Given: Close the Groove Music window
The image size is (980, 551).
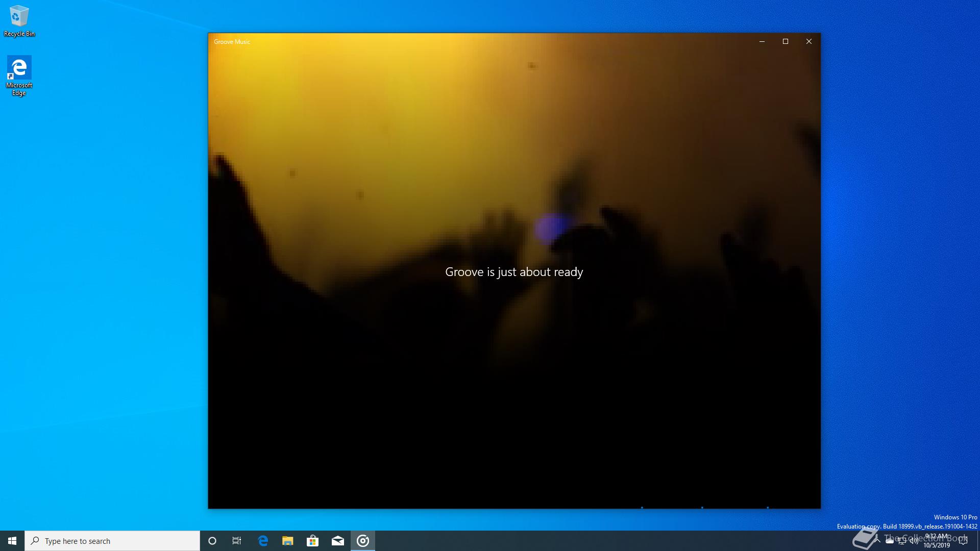Looking at the screenshot, I should (x=809, y=41).
